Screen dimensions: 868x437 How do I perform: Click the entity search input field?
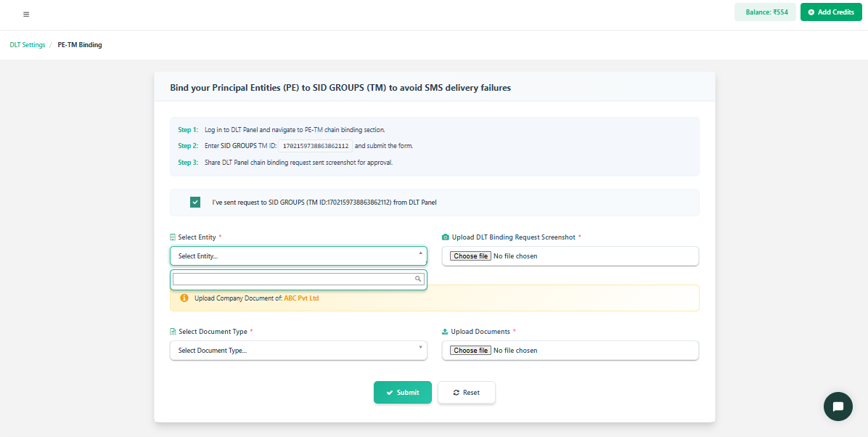pos(293,279)
